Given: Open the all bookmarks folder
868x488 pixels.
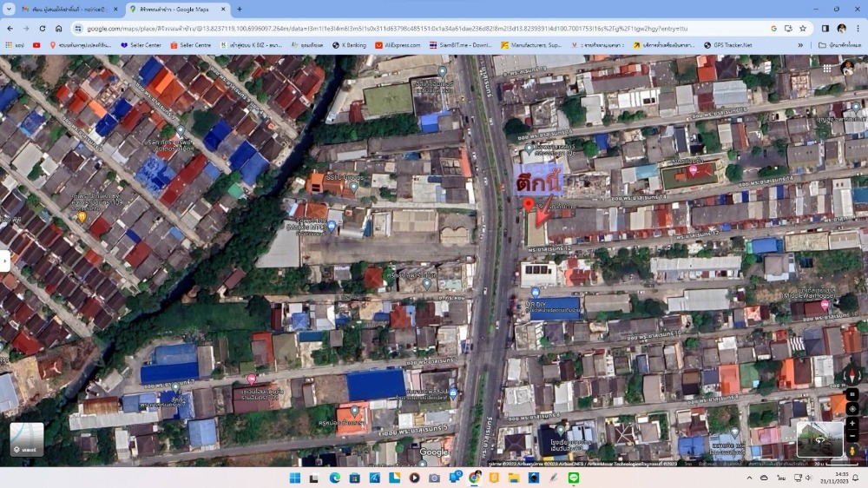Looking at the screenshot, I should 839,45.
